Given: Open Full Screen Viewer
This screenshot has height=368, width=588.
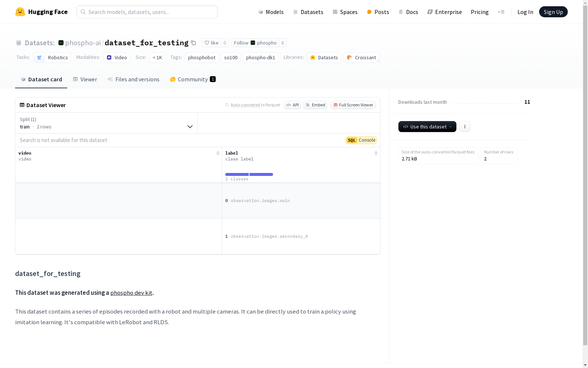Looking at the screenshot, I should (x=353, y=105).
